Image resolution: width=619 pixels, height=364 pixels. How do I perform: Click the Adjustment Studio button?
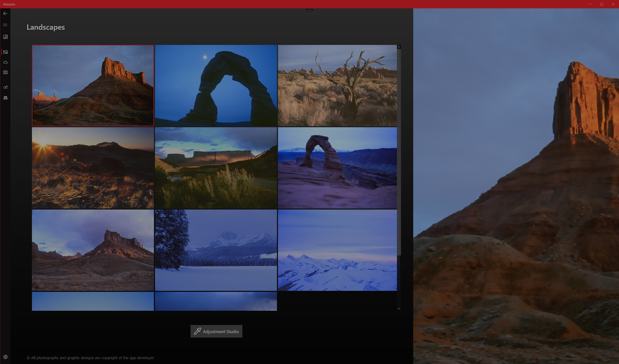click(x=216, y=331)
